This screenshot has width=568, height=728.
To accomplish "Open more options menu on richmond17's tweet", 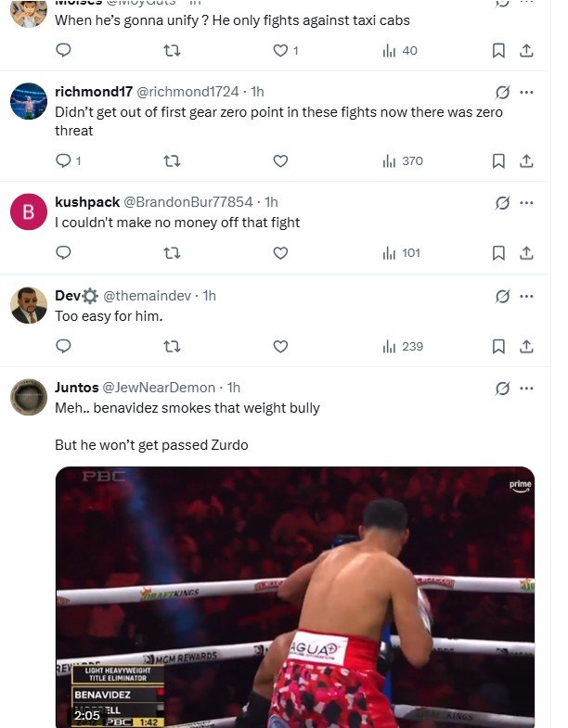I will point(526,92).
